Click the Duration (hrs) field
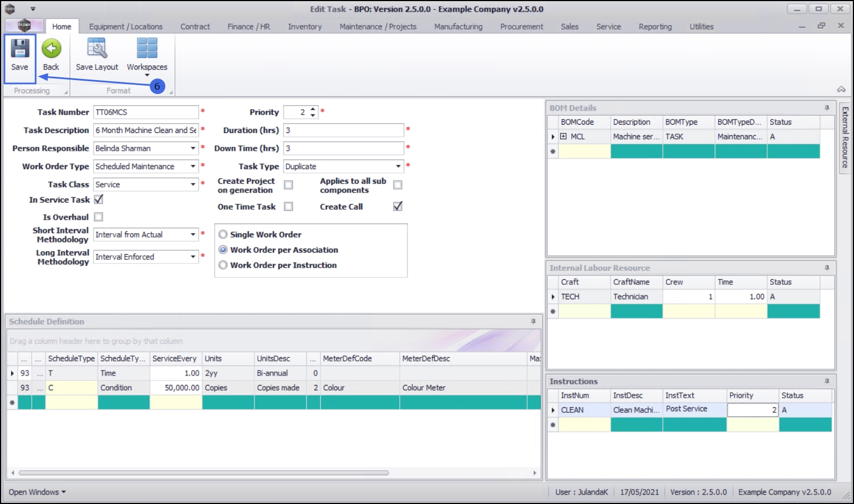Viewport: 854px width, 504px height. pyautogui.click(x=343, y=130)
